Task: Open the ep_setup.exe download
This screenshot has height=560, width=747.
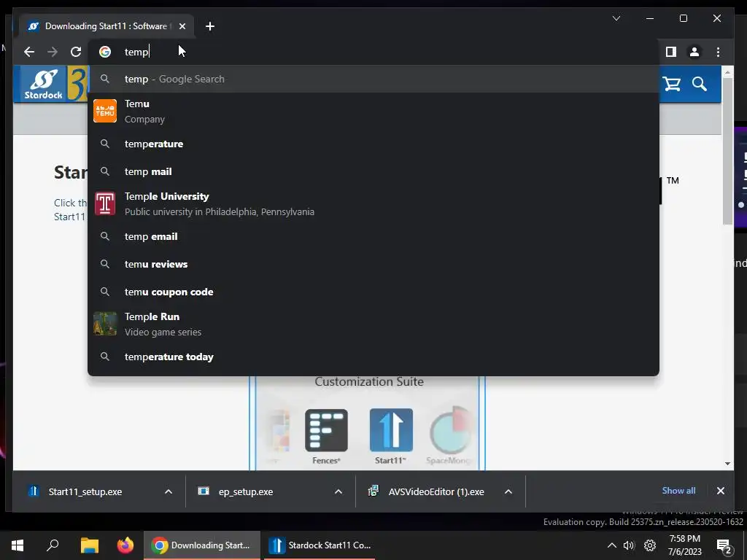Action: (246, 492)
